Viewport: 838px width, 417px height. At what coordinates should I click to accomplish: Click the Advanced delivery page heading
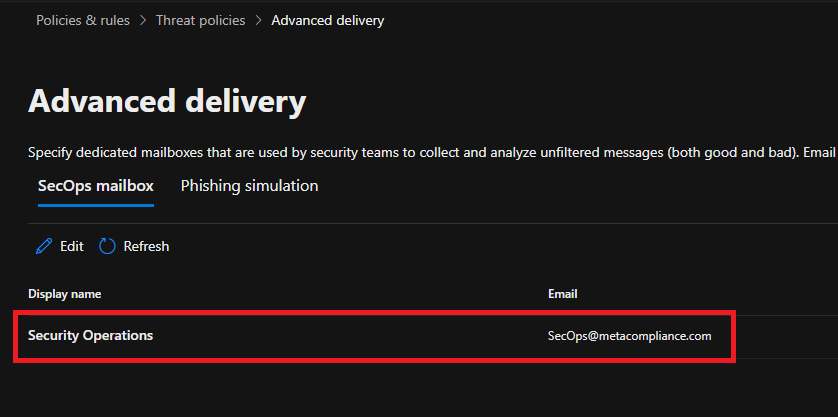(167, 101)
